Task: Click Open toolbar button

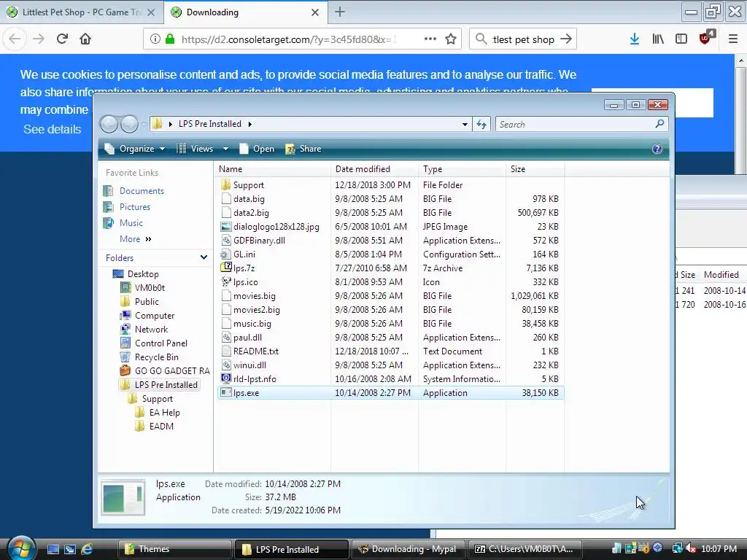Action: [257, 149]
